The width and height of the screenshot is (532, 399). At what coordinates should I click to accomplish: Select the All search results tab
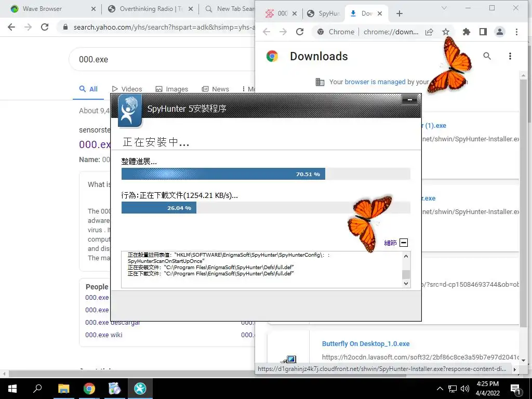click(x=88, y=89)
